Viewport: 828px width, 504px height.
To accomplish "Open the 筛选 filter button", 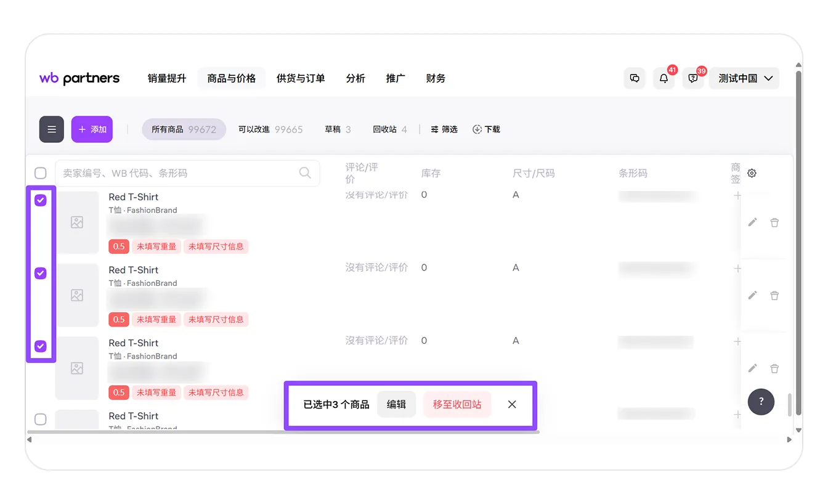I will tap(444, 129).
